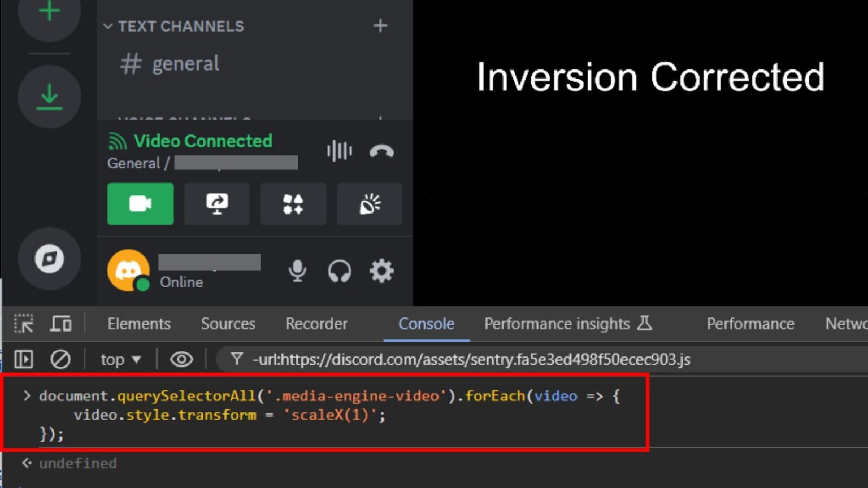
Task: Open Discord User Settings gear
Action: click(381, 271)
